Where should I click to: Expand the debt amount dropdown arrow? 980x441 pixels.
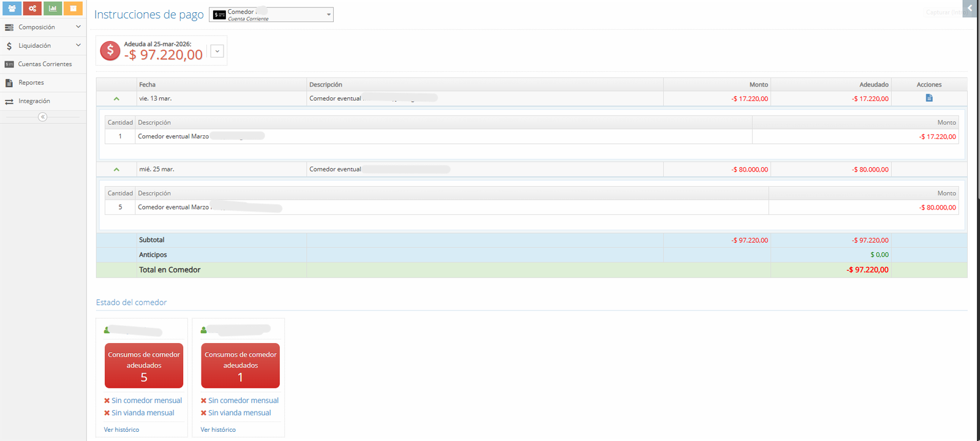pos(217,51)
